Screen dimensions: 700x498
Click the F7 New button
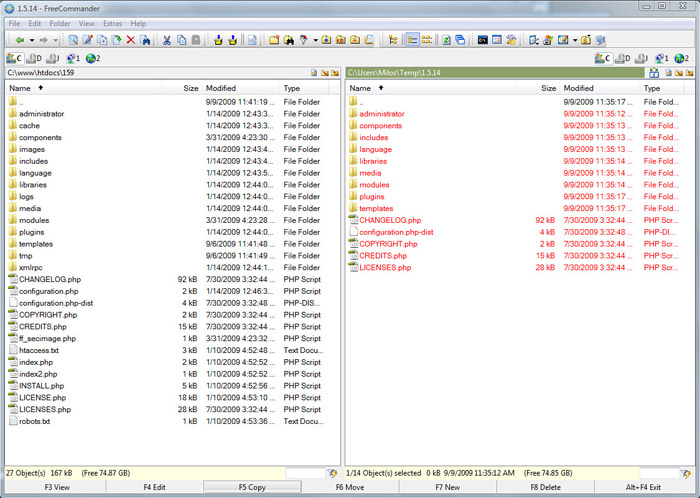448,487
